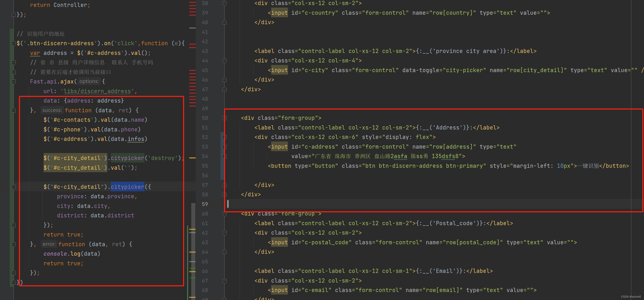
Task: Fold the btn-discern-address click handler
Action: (x=14, y=43)
